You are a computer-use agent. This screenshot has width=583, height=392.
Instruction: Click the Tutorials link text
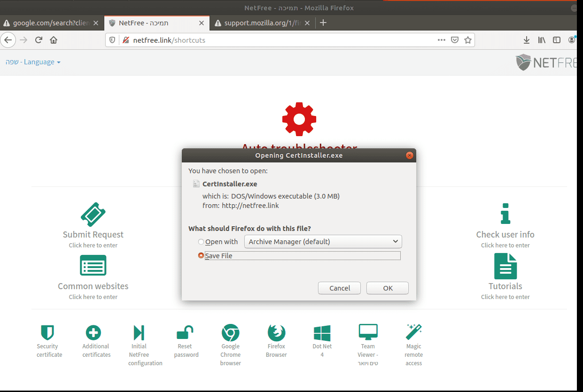point(505,286)
